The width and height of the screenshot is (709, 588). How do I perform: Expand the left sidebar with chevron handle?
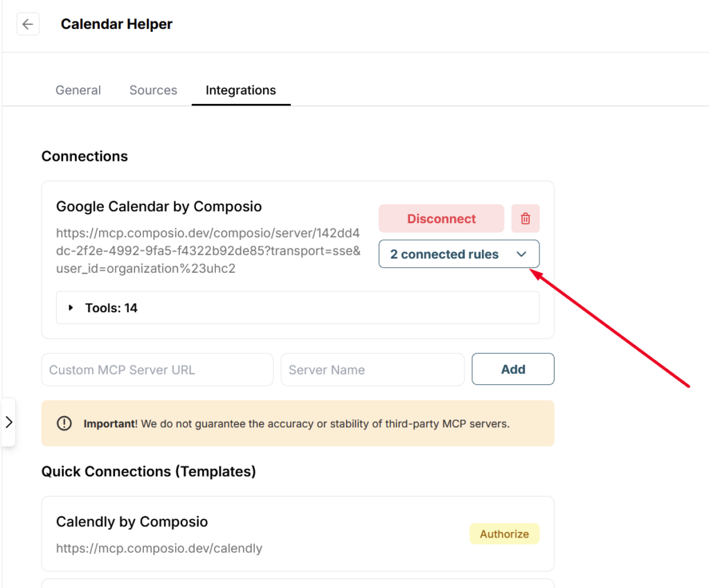pos(8,422)
